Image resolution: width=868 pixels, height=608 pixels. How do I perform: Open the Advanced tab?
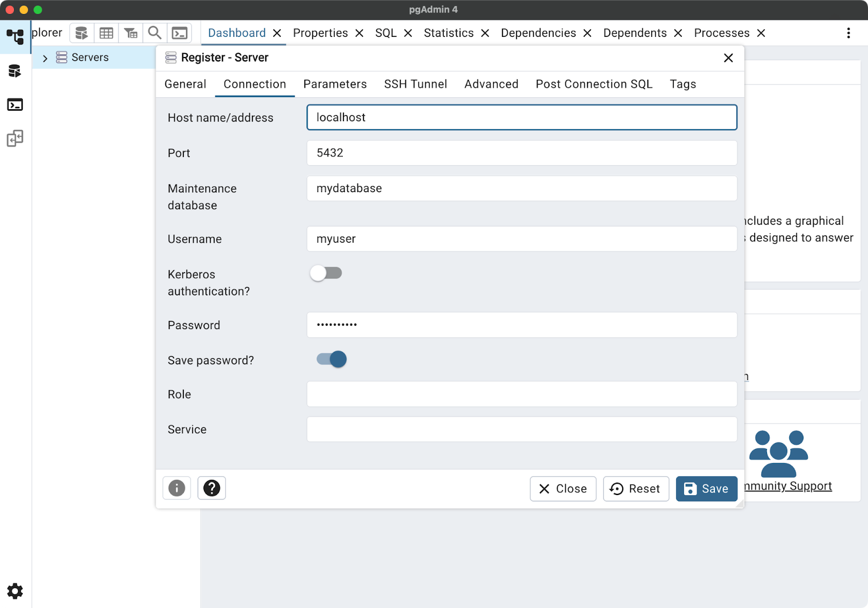coord(492,84)
